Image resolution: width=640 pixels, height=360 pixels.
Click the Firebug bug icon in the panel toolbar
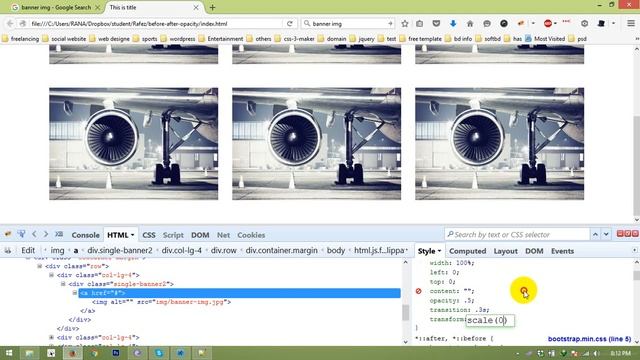coord(8,234)
